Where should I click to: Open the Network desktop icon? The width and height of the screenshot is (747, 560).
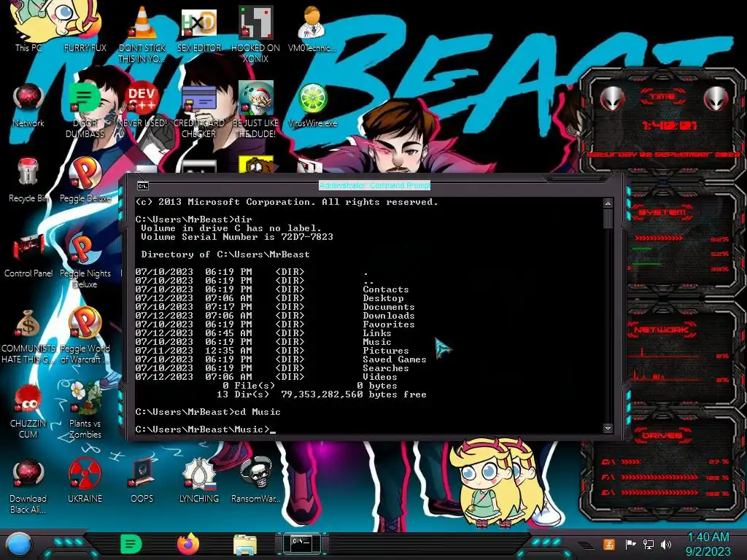tap(28, 105)
